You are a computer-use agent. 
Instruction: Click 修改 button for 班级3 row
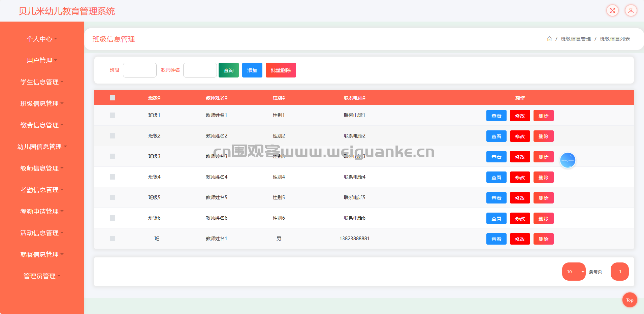(x=520, y=157)
